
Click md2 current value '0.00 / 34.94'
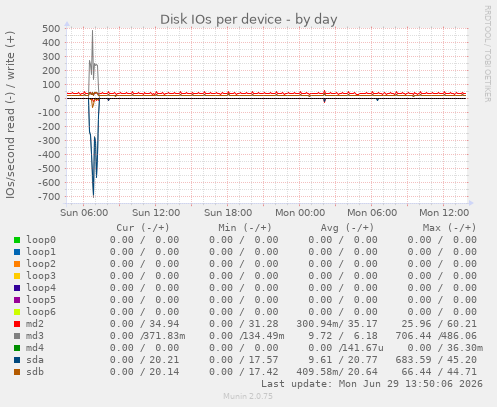pyautogui.click(x=144, y=324)
